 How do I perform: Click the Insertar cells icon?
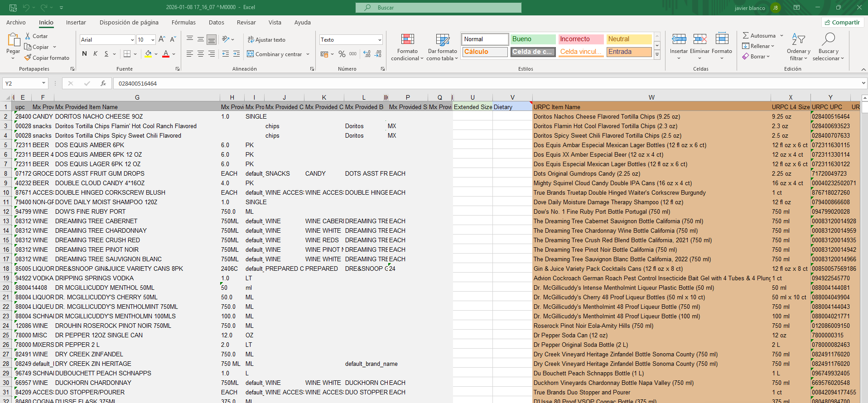pos(679,39)
